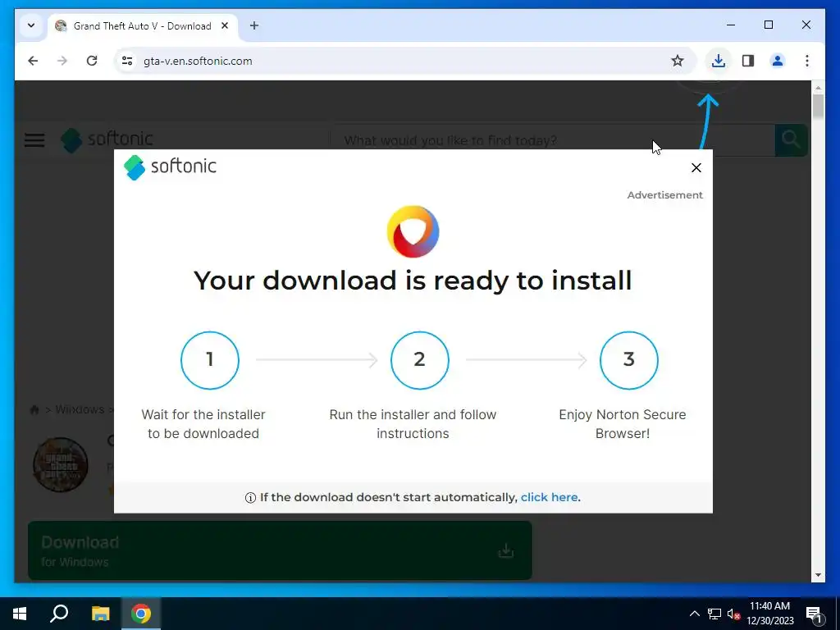The width and height of the screenshot is (840, 630).
Task: Maximize the Chrome window
Action: (769, 25)
